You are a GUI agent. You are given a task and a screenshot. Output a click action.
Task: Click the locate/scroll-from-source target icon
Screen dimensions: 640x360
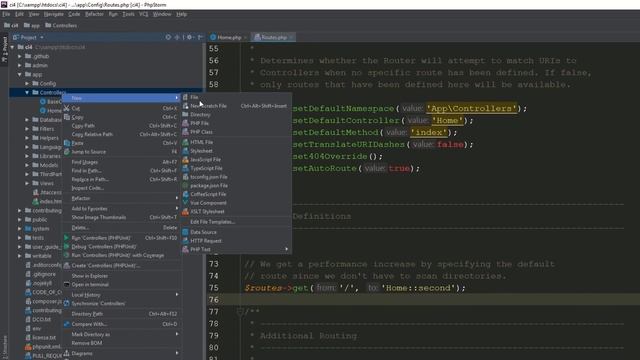(x=168, y=37)
